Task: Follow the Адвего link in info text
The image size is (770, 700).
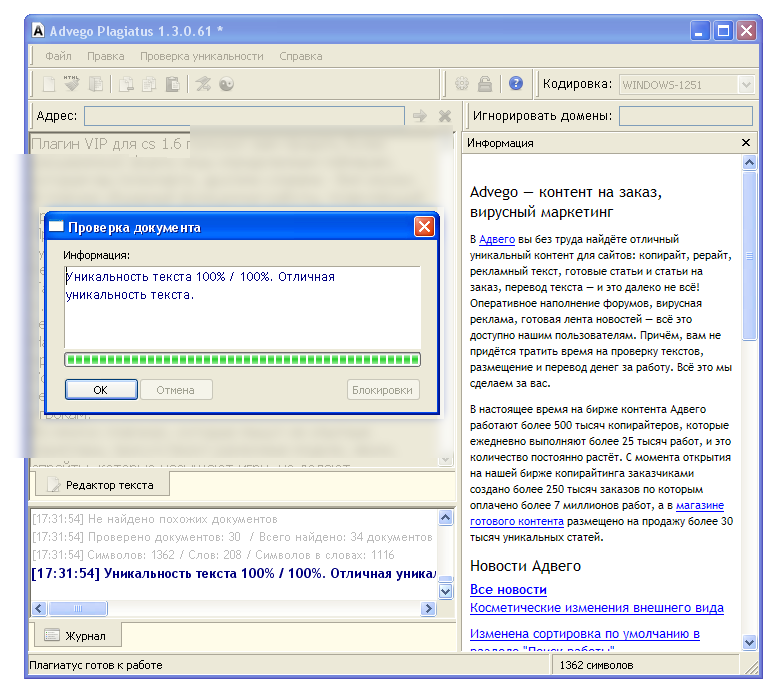Action: click(x=496, y=239)
